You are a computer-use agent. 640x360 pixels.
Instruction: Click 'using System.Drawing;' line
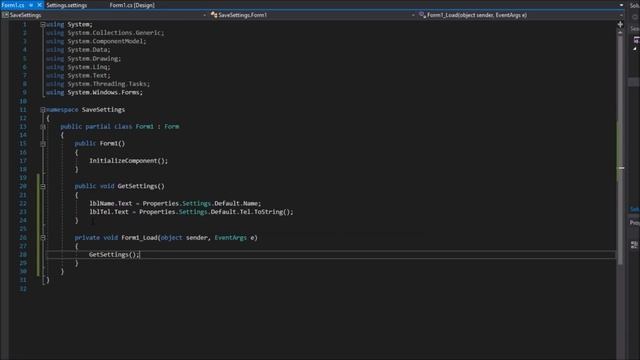point(83,59)
